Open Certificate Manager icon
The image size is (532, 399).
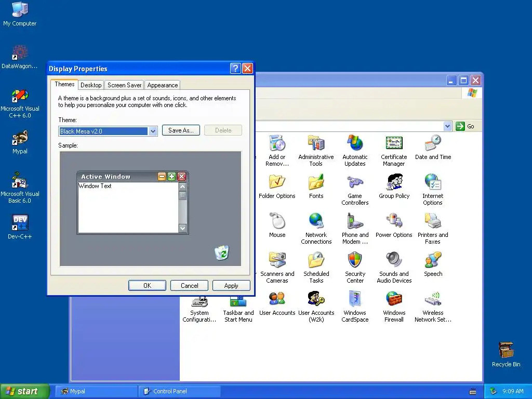point(394,150)
